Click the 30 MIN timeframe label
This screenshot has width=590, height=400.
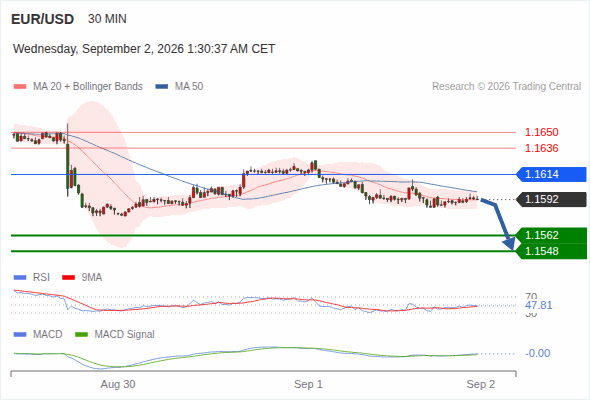tap(107, 19)
